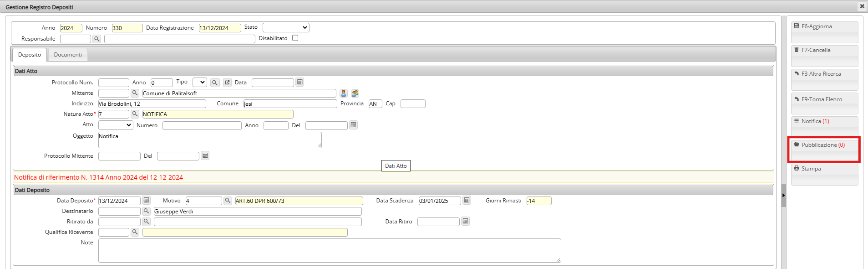Search Natura Atto with magnifier icon
Screen dimensions: 868x269
point(135,114)
